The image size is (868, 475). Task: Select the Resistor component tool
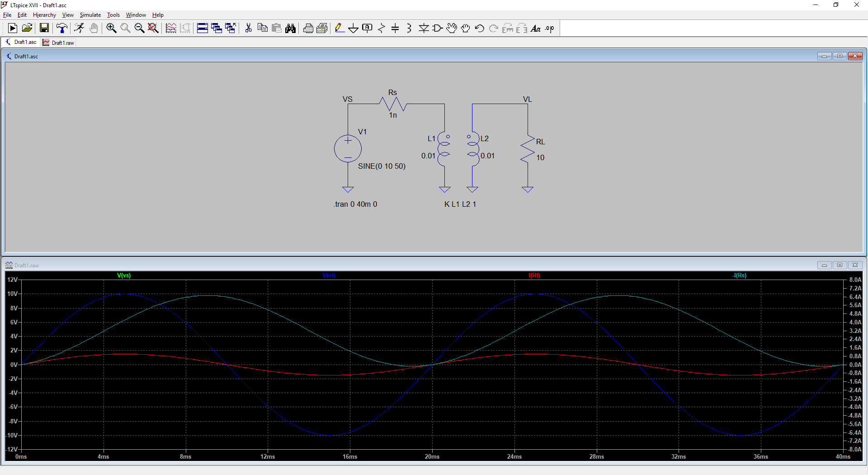tap(381, 28)
